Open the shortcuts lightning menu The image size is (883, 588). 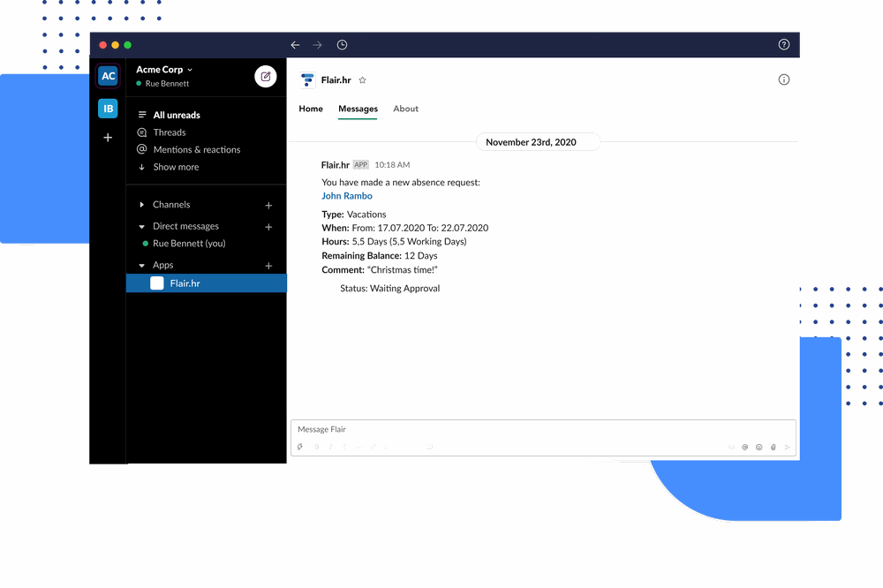click(x=300, y=448)
